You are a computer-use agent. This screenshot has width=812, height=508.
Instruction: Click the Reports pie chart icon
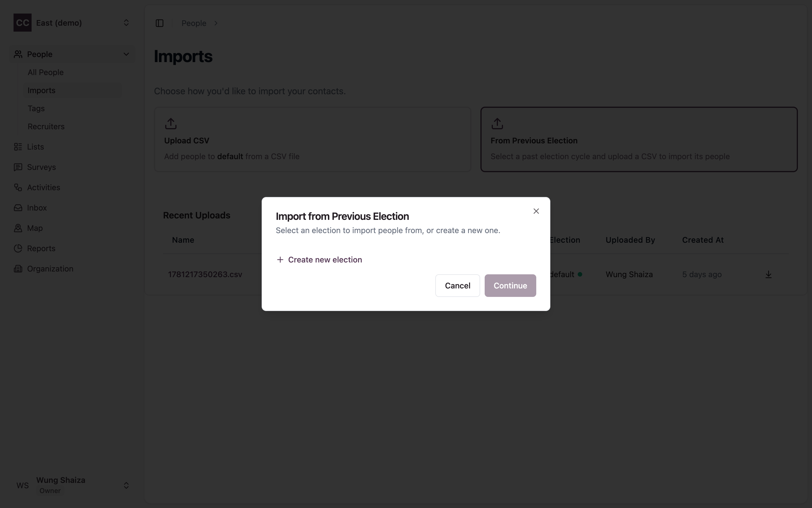(x=18, y=248)
